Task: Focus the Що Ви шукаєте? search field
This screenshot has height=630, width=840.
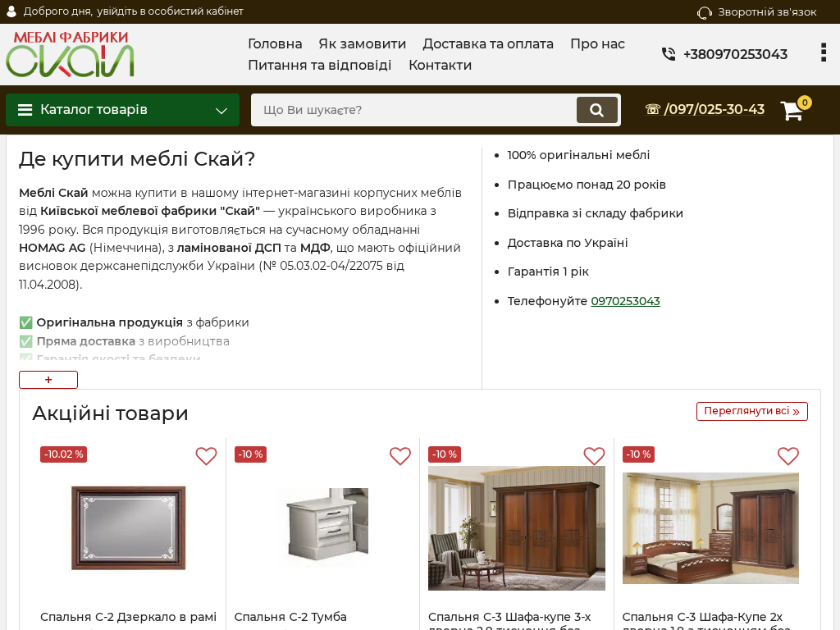Action: [413, 110]
